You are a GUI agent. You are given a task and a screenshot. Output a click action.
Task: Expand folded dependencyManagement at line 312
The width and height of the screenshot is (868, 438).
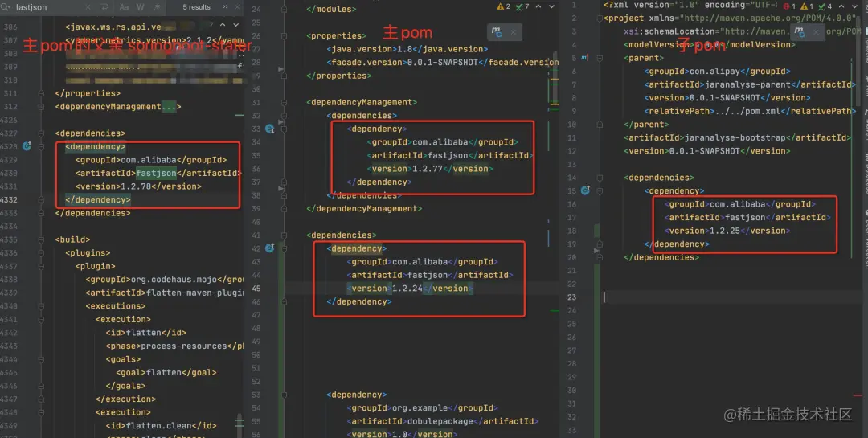click(41, 107)
